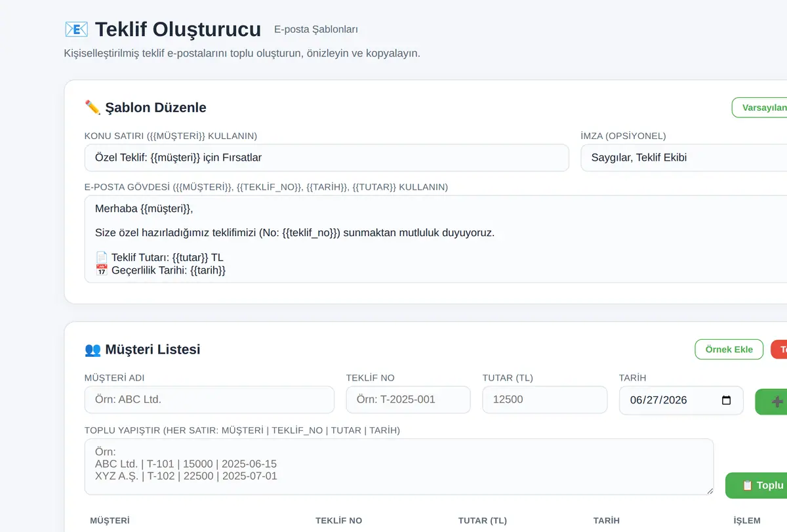This screenshot has height=532, width=787.
Task: Click the MÜŞTERİ table column header
Action: point(110,521)
